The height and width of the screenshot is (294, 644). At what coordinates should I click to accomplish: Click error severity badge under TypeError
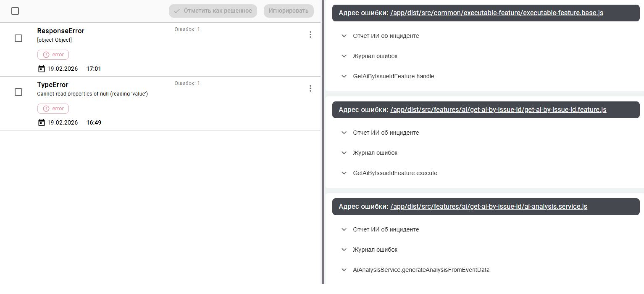pos(53,108)
